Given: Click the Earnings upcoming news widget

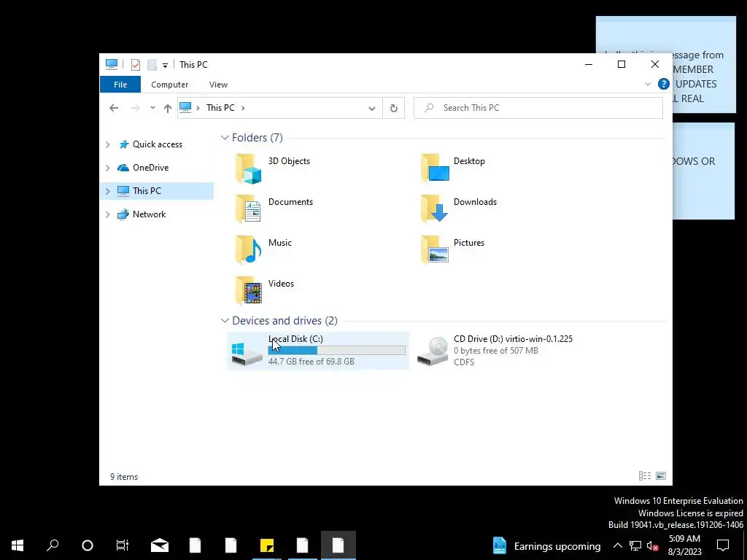Looking at the screenshot, I should point(546,545).
